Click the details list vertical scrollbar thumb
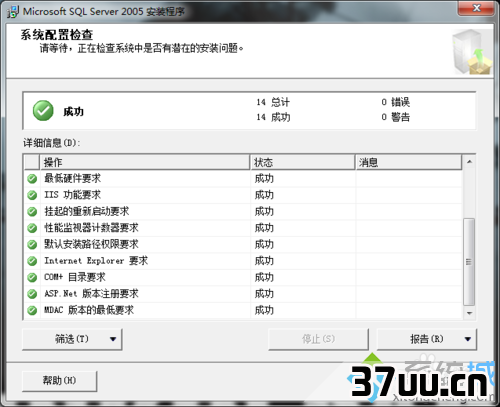Image resolution: width=500 pixels, height=407 pixels. click(469, 262)
